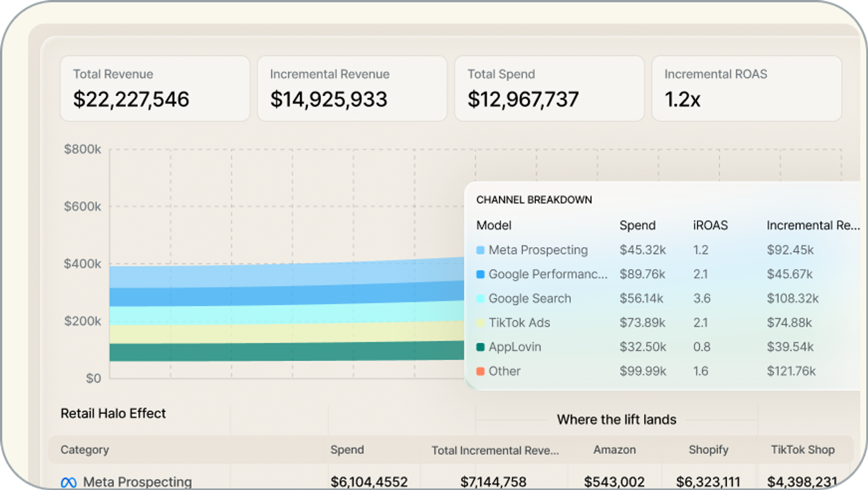The height and width of the screenshot is (490, 868).
Task: Click the AppLovin dark green legend swatch
Action: pyautogui.click(x=481, y=347)
